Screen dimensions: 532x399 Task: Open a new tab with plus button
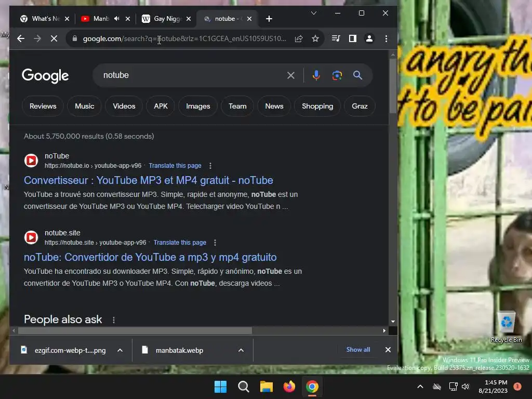pyautogui.click(x=269, y=19)
